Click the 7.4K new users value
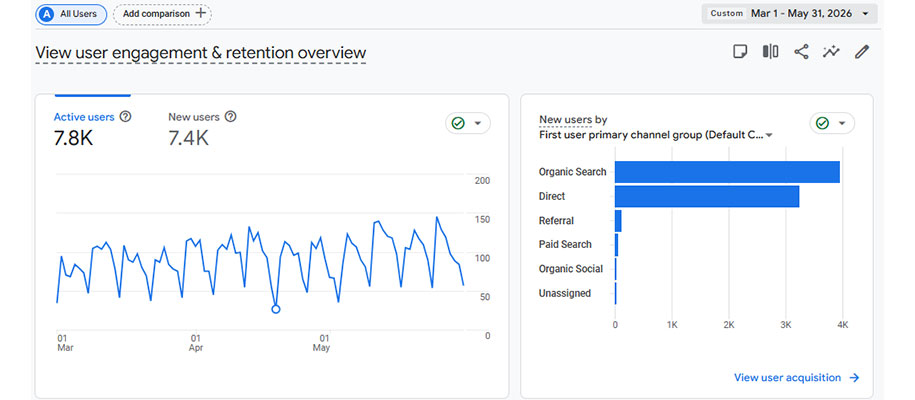Viewport: 915px width, 400px height. [x=188, y=138]
